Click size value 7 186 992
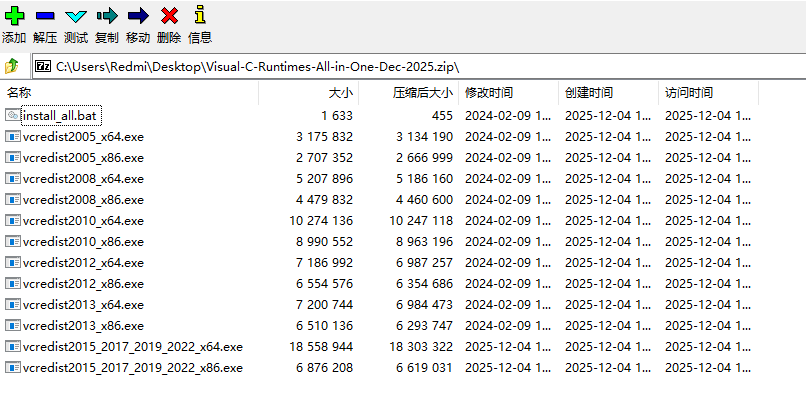Screen dimensions: 806x415 (324, 263)
